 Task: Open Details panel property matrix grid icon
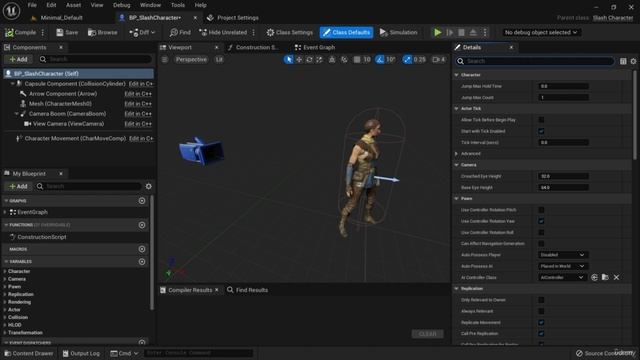(x=623, y=61)
